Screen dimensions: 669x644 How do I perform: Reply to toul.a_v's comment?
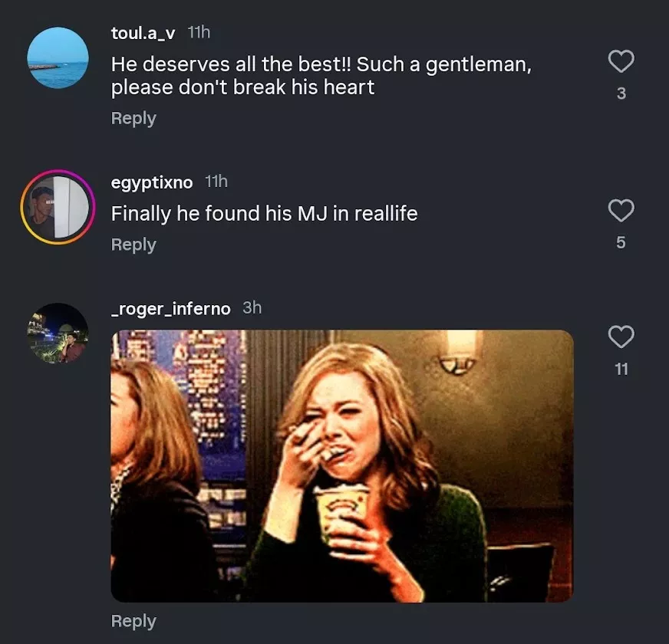pyautogui.click(x=133, y=118)
